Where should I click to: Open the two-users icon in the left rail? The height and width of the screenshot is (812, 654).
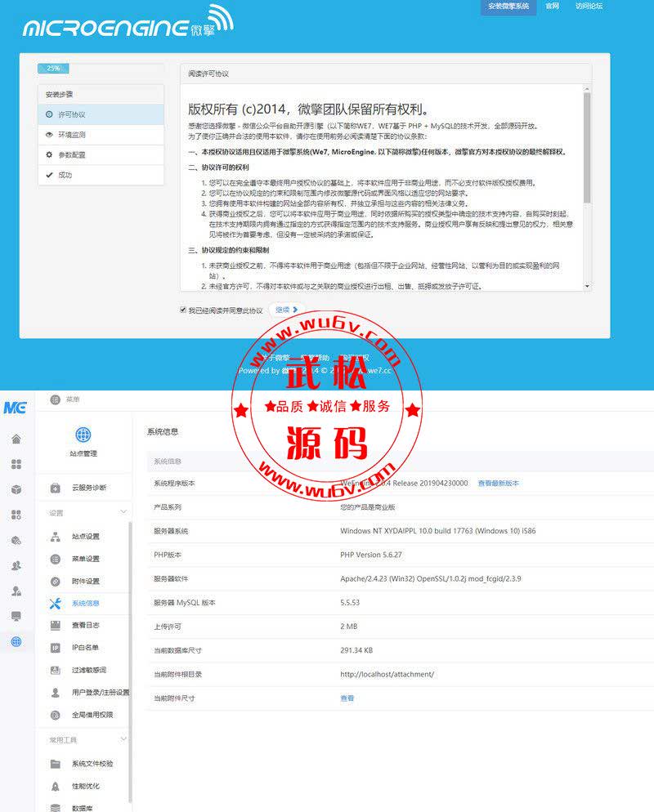click(16, 565)
